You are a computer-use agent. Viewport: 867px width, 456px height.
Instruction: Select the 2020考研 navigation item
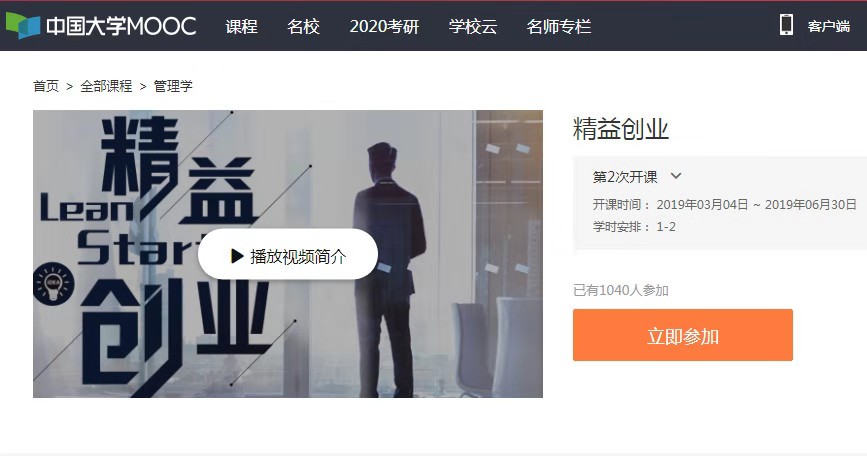point(384,27)
